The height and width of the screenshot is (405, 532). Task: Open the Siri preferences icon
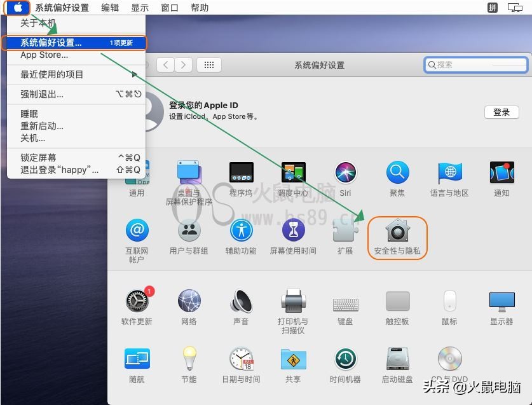(x=345, y=172)
